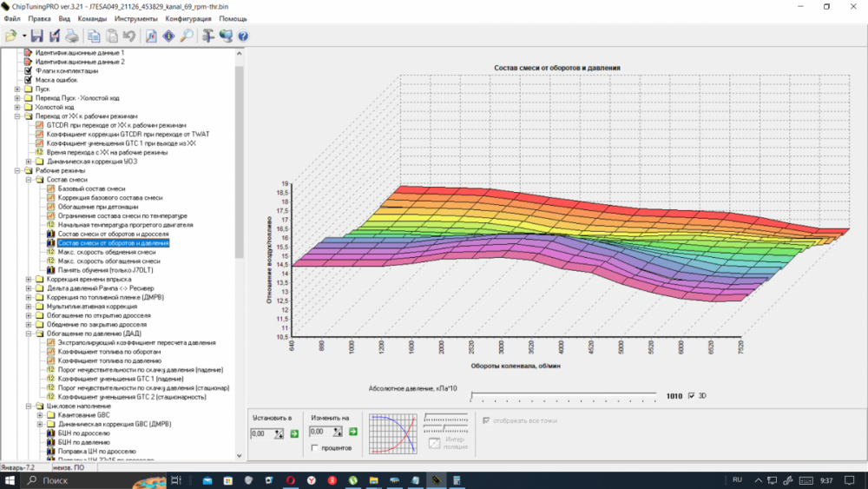Viewport: 868px width, 489px height.
Task: Click the undo arrow icon
Action: click(x=129, y=36)
